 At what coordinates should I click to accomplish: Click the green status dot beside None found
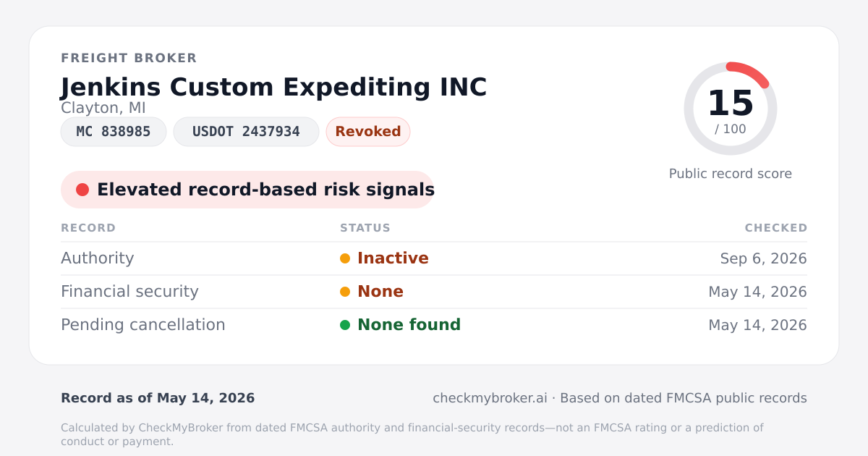345,325
